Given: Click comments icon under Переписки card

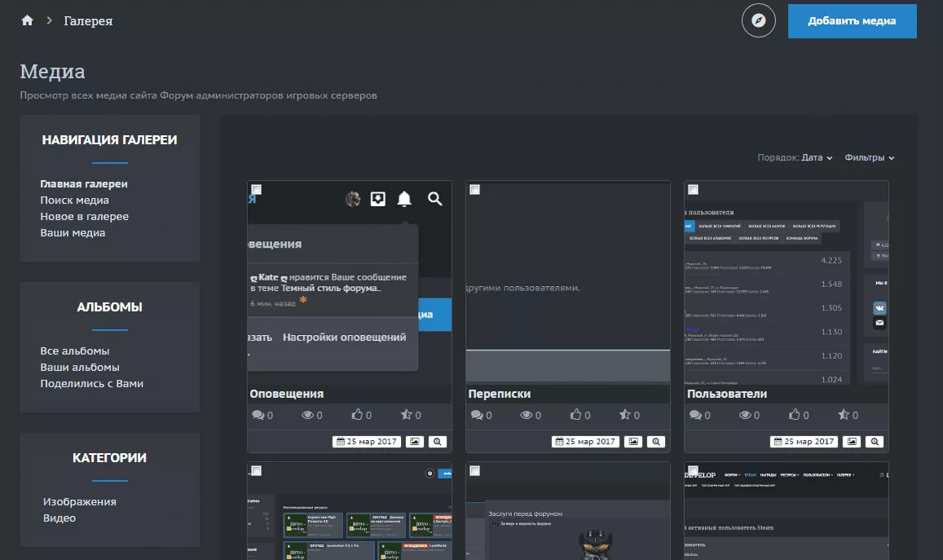Looking at the screenshot, I should (477, 415).
